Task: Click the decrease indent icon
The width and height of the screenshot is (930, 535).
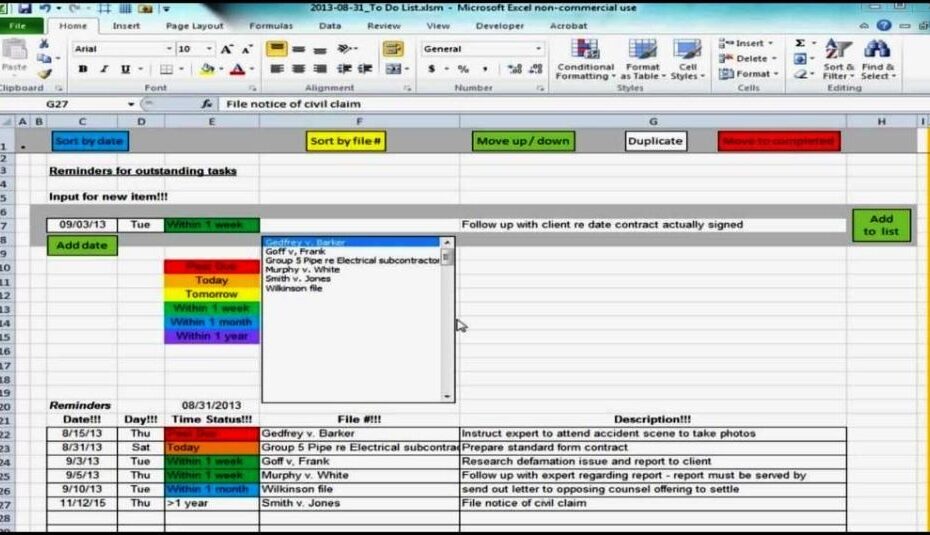Action: point(344,69)
